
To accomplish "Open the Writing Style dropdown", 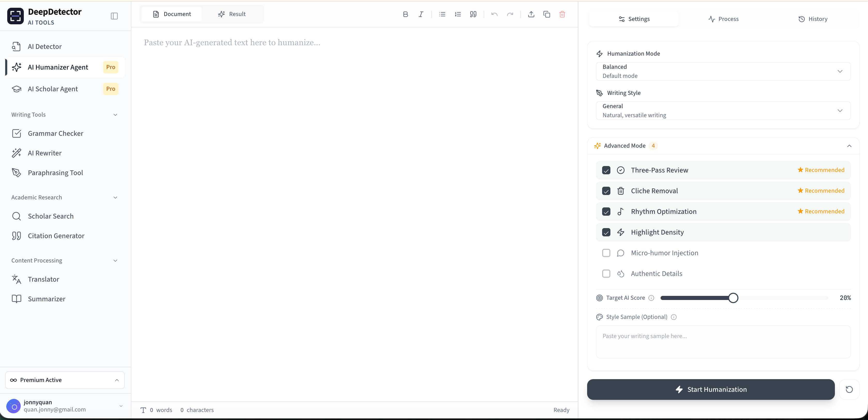I will [723, 111].
